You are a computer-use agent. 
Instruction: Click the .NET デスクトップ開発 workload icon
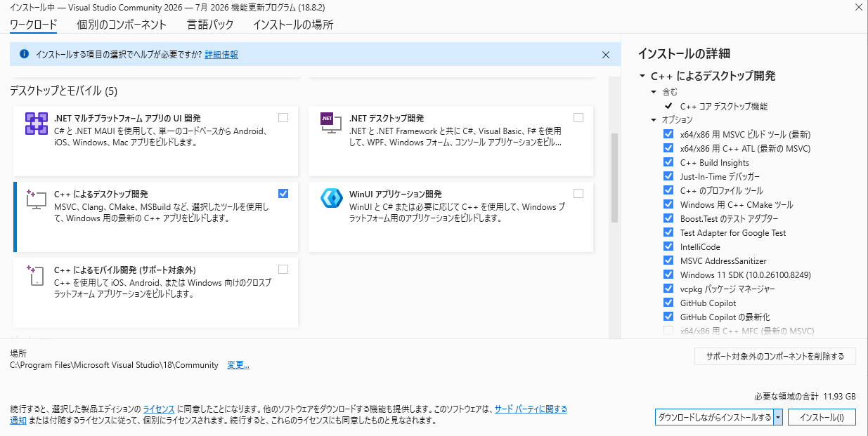point(331,124)
